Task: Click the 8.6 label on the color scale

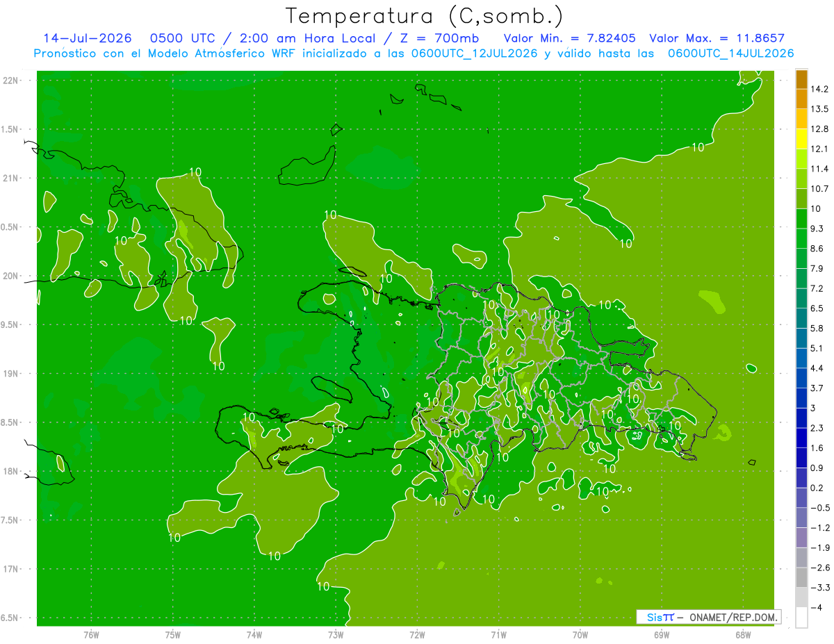Action: [817, 249]
